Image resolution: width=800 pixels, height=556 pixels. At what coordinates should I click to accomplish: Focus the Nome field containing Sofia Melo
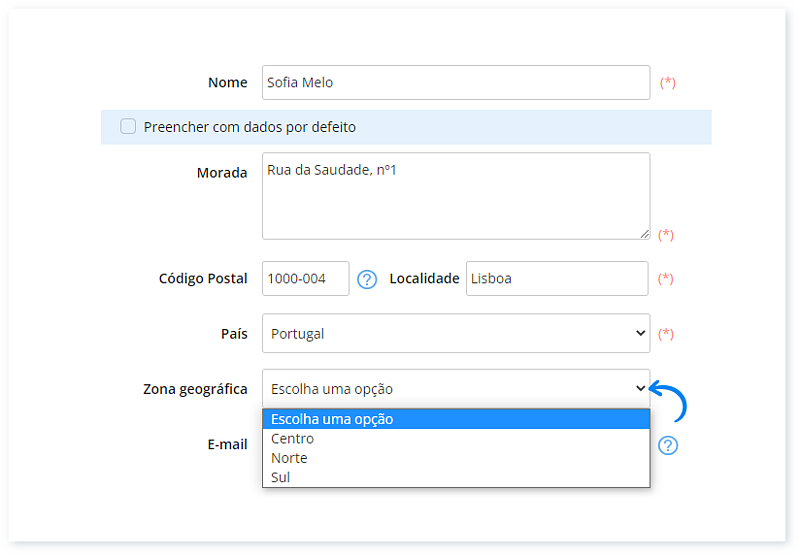point(456,83)
